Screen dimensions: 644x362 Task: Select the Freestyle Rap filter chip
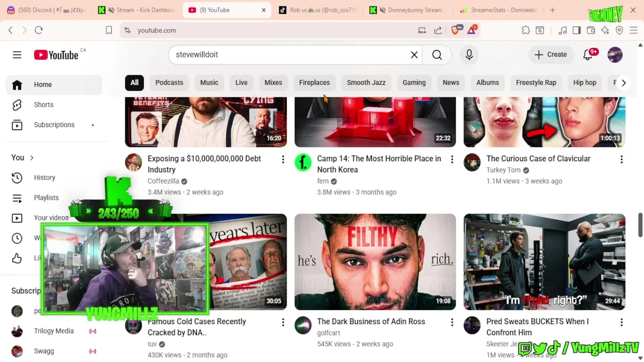(x=536, y=82)
